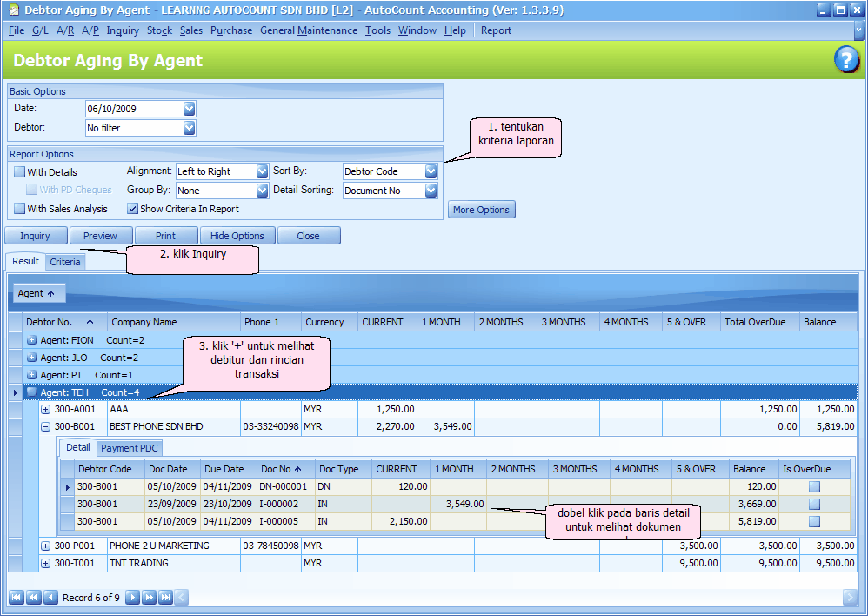Open the Sort By dropdown
868x616 pixels.
pos(431,171)
